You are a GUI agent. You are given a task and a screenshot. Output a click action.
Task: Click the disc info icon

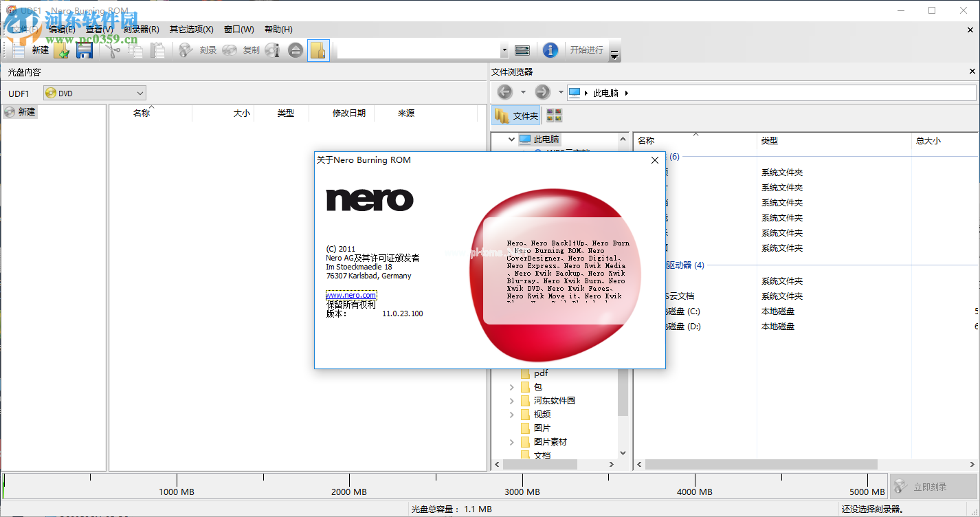[273, 50]
